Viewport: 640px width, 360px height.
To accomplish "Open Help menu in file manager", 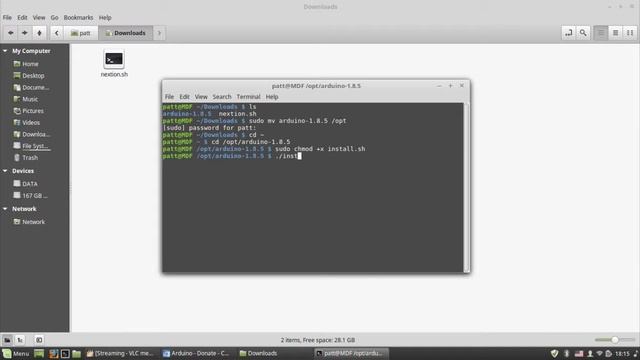I will coord(105,18).
